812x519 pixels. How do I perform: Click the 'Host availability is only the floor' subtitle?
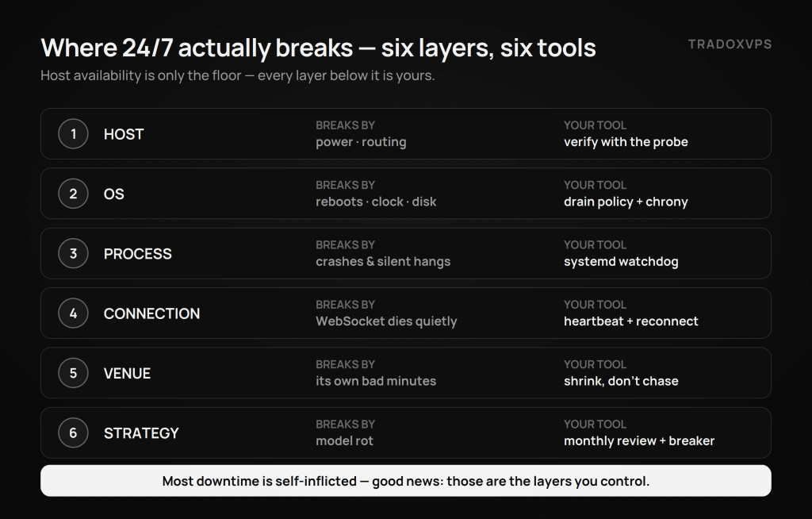(x=238, y=75)
